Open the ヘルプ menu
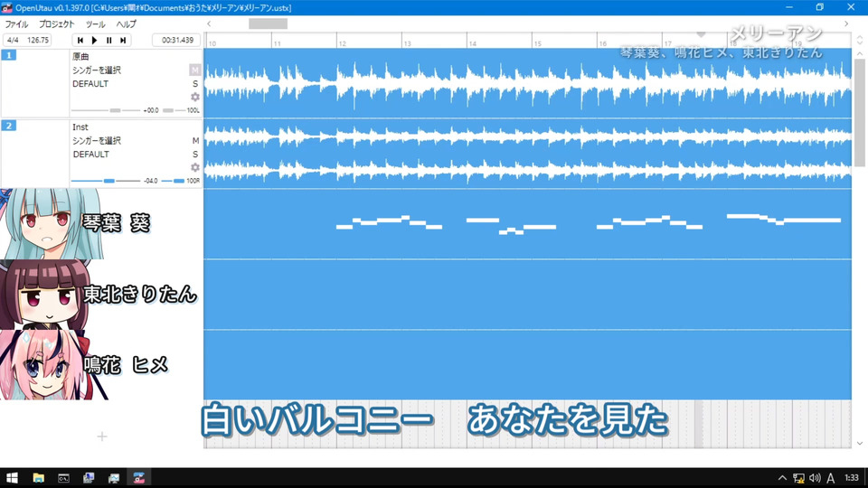Image resolution: width=868 pixels, height=488 pixels. (x=127, y=23)
